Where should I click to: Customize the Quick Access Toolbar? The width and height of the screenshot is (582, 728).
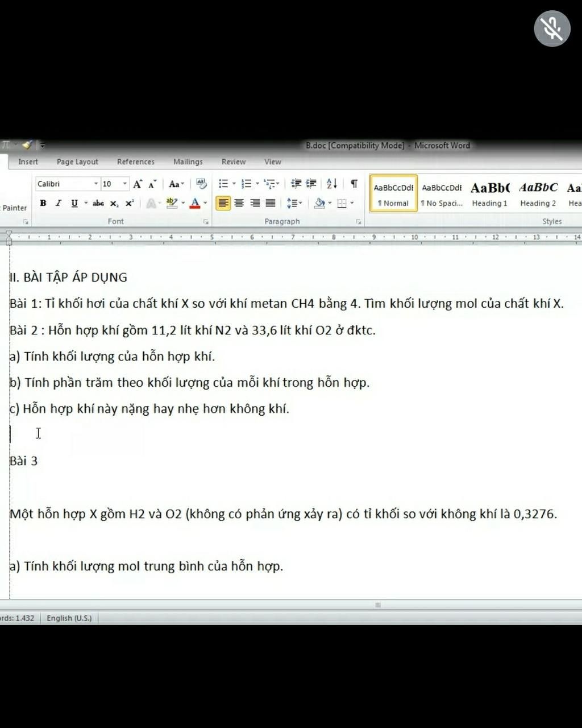coord(43,146)
